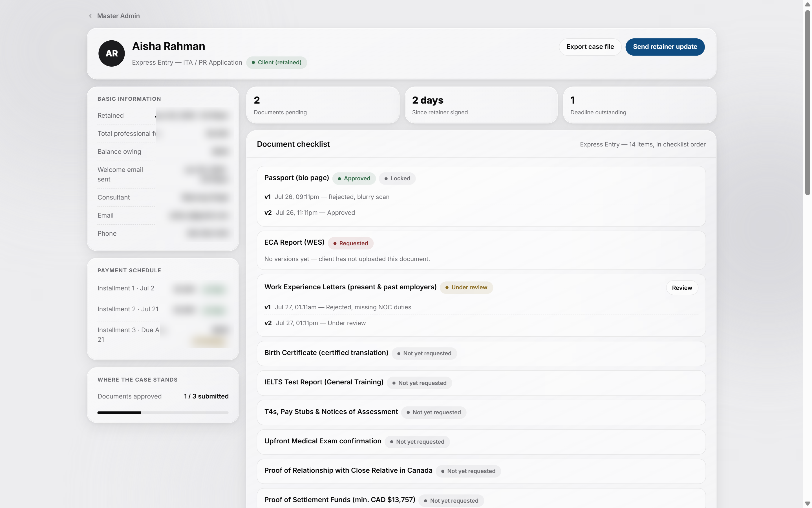Click the Requested badge on ECA Report
812x508 pixels.
click(350, 243)
